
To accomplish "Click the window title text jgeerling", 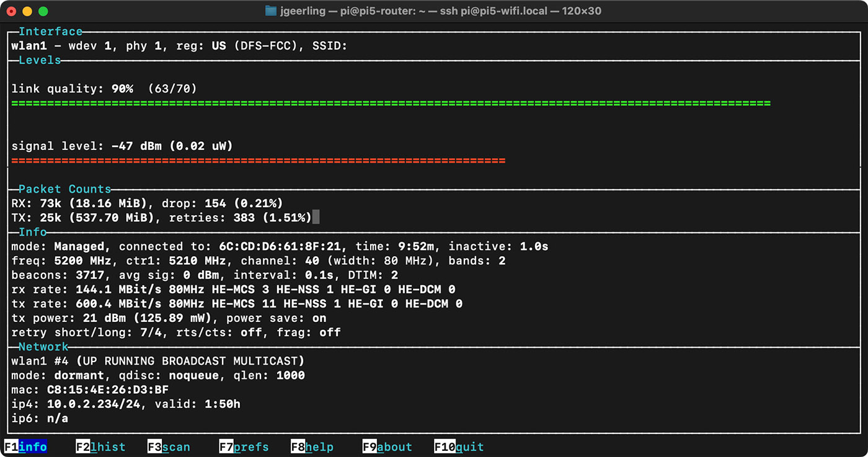I will point(302,11).
